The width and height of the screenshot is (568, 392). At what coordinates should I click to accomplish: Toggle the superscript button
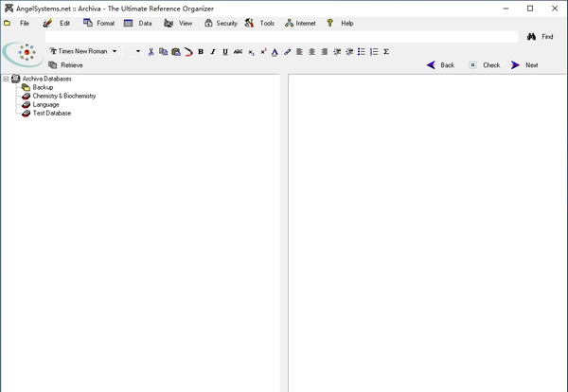point(263,52)
